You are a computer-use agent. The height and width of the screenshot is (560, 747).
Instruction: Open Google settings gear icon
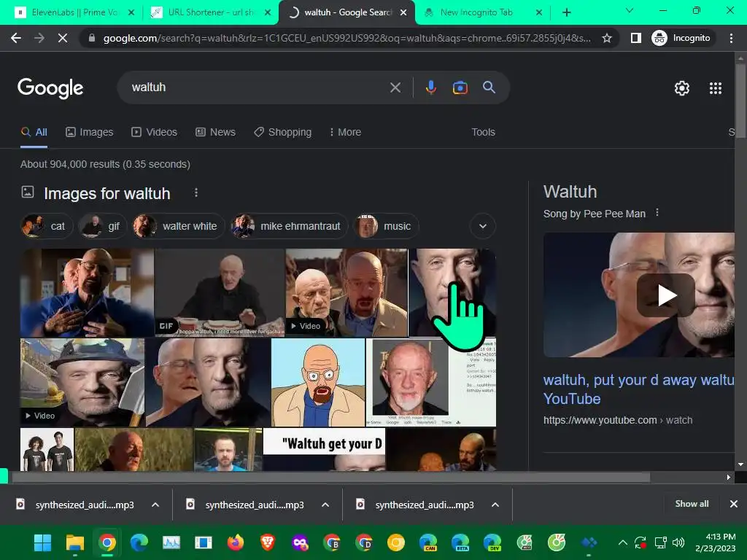pyautogui.click(x=682, y=88)
